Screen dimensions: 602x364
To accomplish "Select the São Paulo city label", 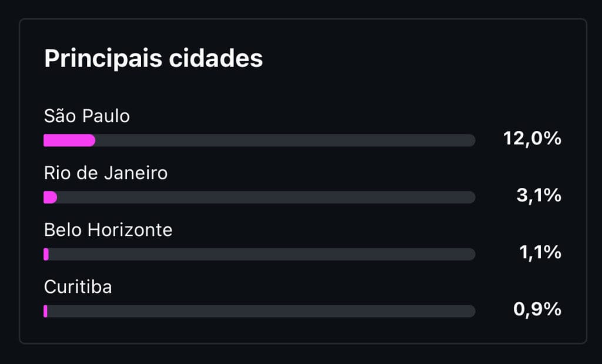I will (x=87, y=116).
